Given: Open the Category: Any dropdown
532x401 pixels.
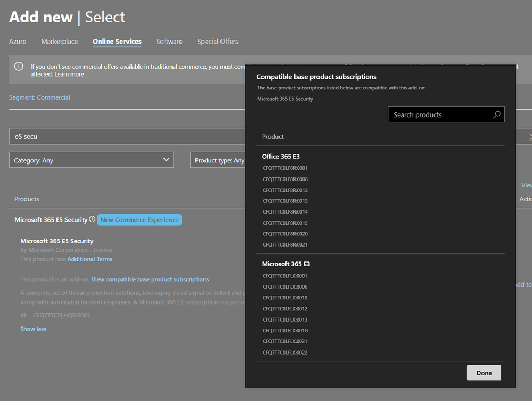Looking at the screenshot, I should (91, 160).
